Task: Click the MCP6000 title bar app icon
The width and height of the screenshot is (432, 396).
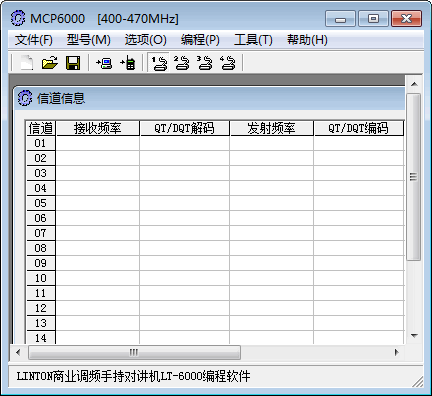Action: point(18,18)
